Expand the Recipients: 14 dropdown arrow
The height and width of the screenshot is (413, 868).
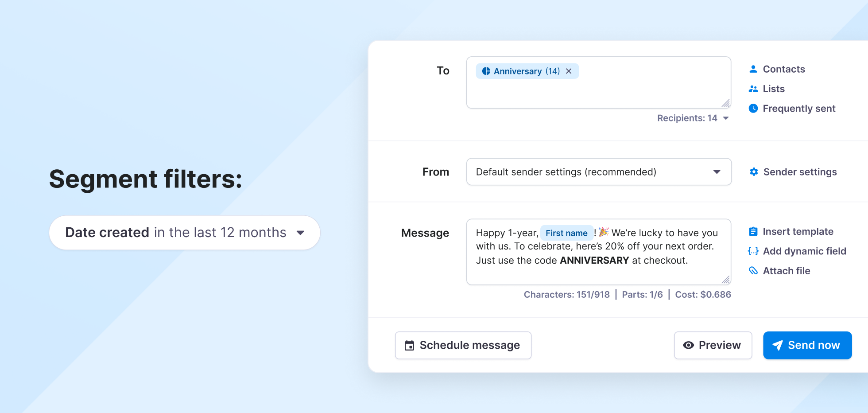point(726,118)
